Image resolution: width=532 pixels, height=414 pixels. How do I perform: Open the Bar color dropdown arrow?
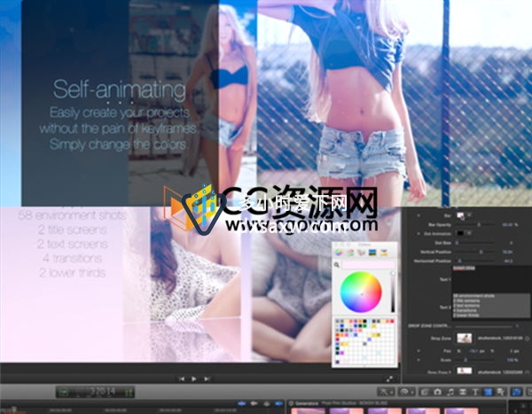[x=469, y=215]
